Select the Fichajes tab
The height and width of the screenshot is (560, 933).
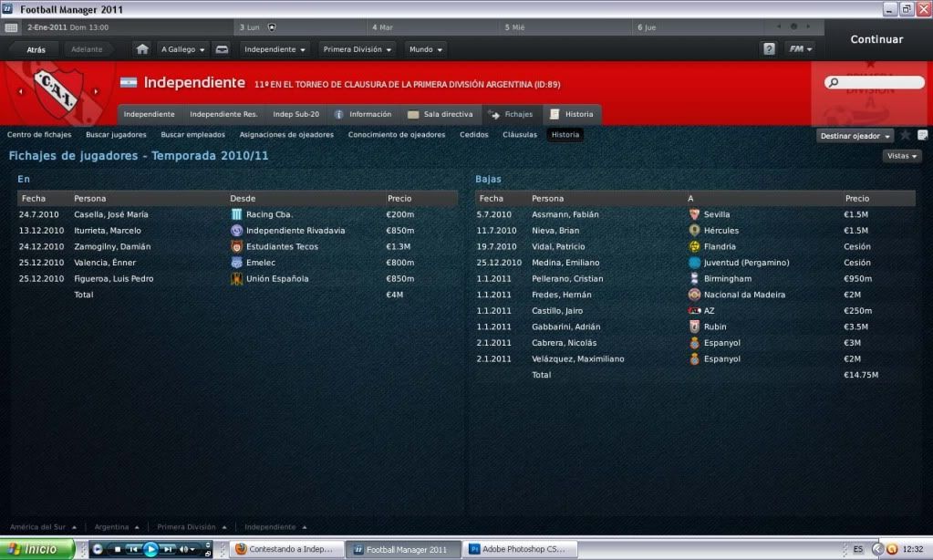[x=511, y=114]
